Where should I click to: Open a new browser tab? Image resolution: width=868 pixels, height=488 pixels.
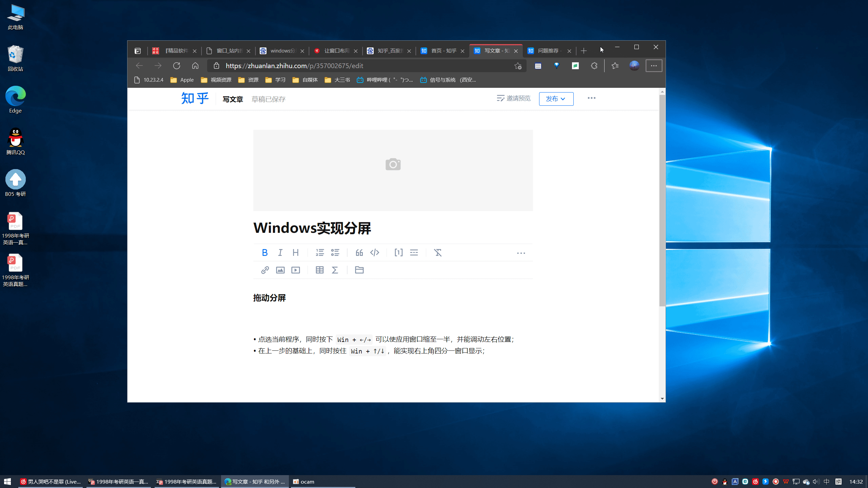click(x=584, y=51)
